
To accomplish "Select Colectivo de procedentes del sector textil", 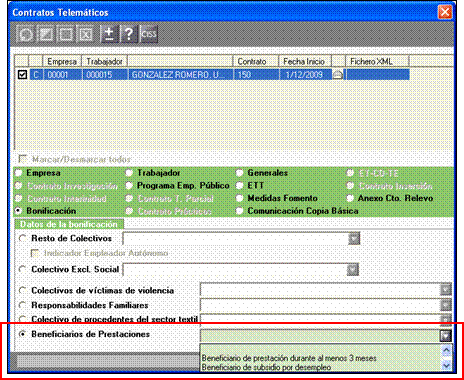I will pyautogui.click(x=23, y=319).
